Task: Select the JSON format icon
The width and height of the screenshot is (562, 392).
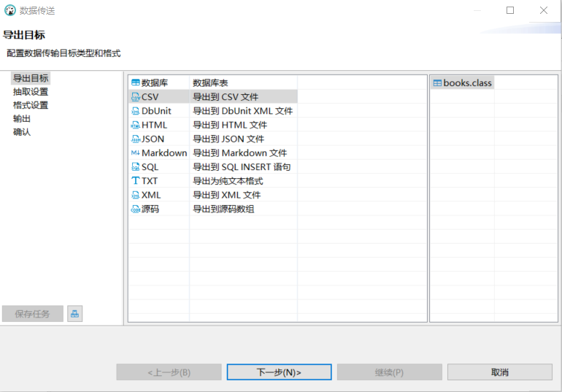Action: pos(135,139)
